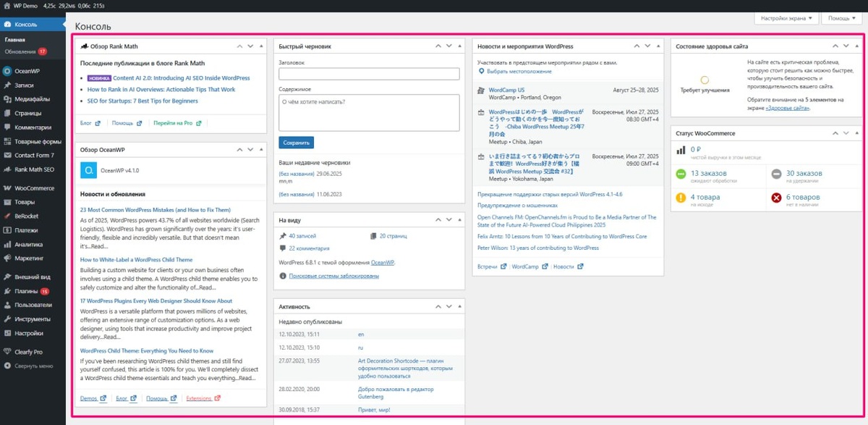Open Комментарии via its bubble icon
868x425 pixels.
click(7, 127)
